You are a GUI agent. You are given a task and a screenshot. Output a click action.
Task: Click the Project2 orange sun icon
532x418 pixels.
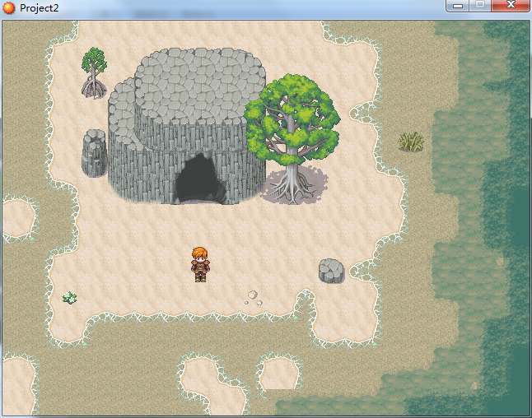9,7
